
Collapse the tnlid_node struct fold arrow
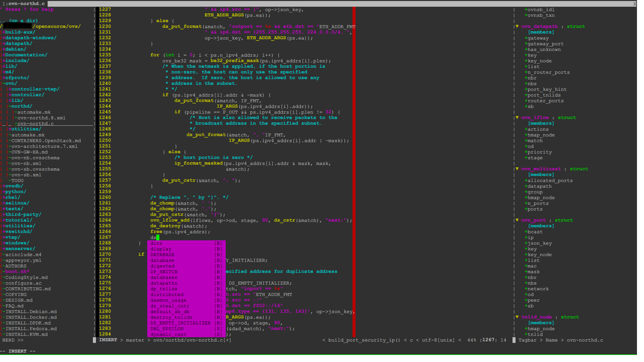coord(517,317)
